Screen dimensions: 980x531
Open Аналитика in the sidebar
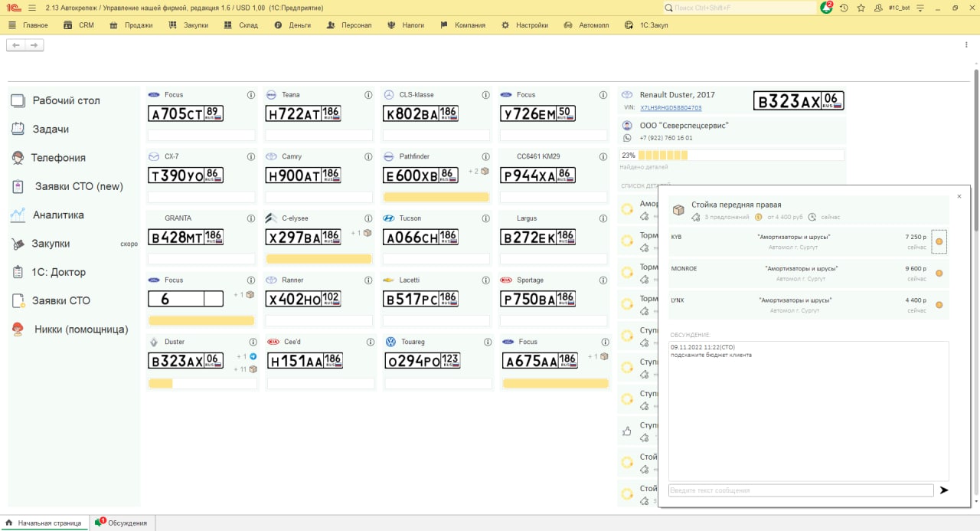(58, 215)
